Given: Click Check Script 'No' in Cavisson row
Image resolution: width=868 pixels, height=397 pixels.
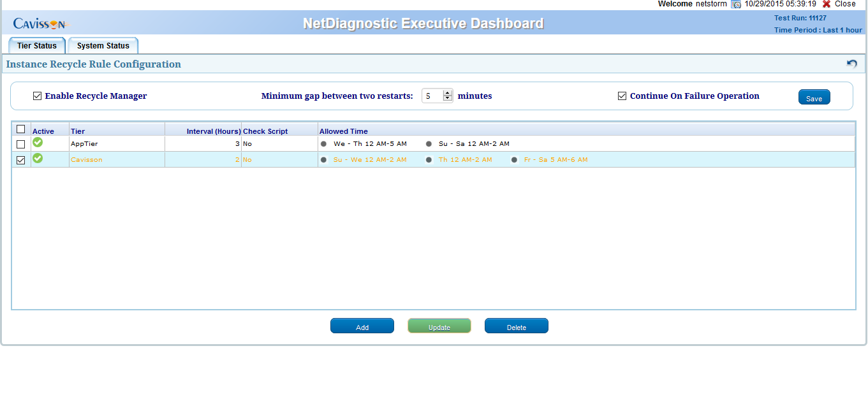Looking at the screenshot, I should (x=247, y=160).
